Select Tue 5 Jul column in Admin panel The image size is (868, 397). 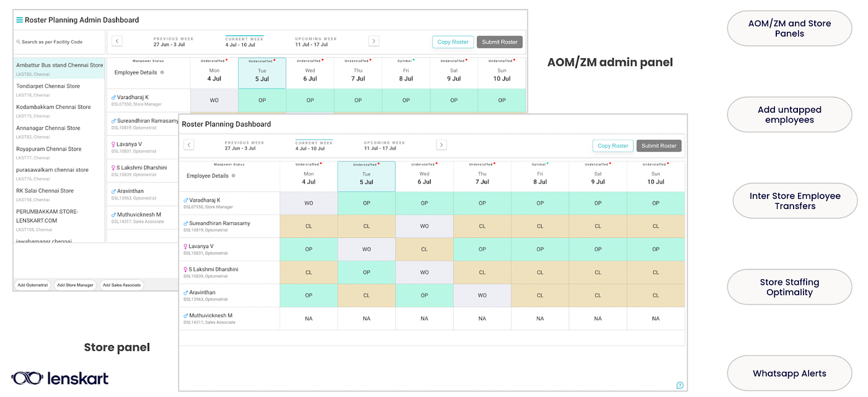(x=262, y=73)
